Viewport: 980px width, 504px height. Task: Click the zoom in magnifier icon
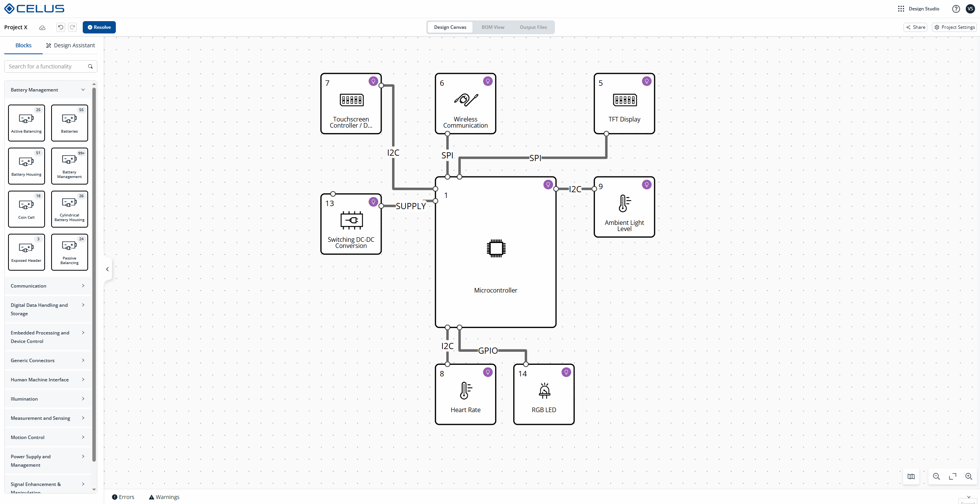(969, 476)
